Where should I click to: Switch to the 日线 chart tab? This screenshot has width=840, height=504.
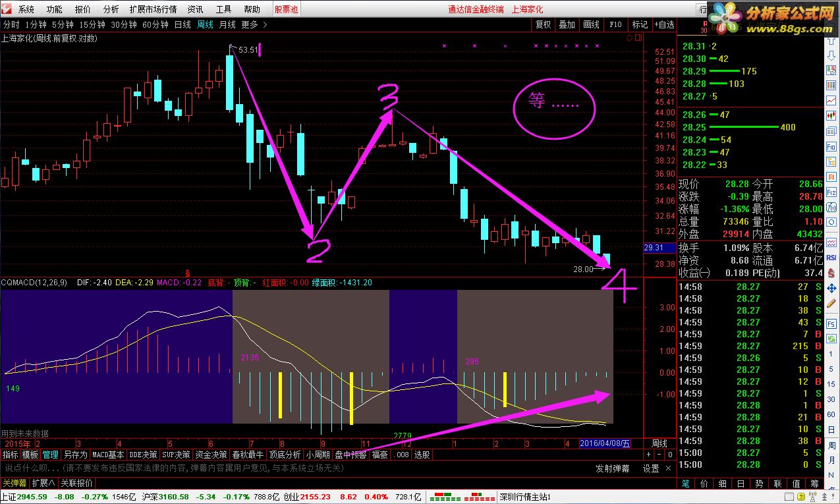point(182,24)
